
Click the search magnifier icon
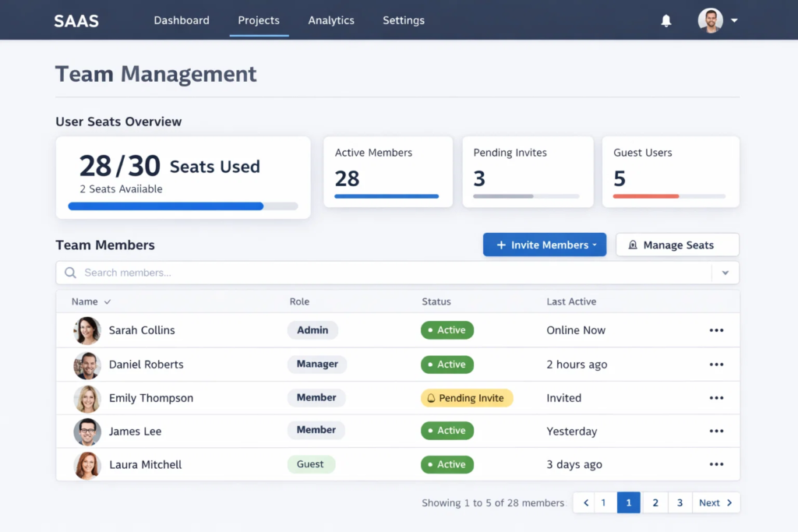(x=70, y=273)
